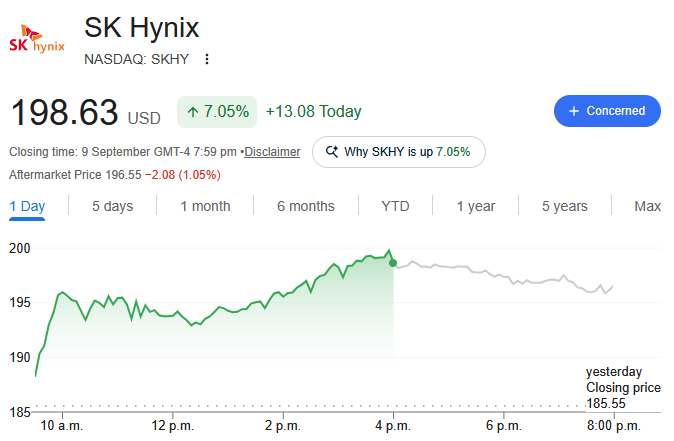Select the Max range tab
The width and height of the screenshot is (674, 441).
[x=647, y=206]
